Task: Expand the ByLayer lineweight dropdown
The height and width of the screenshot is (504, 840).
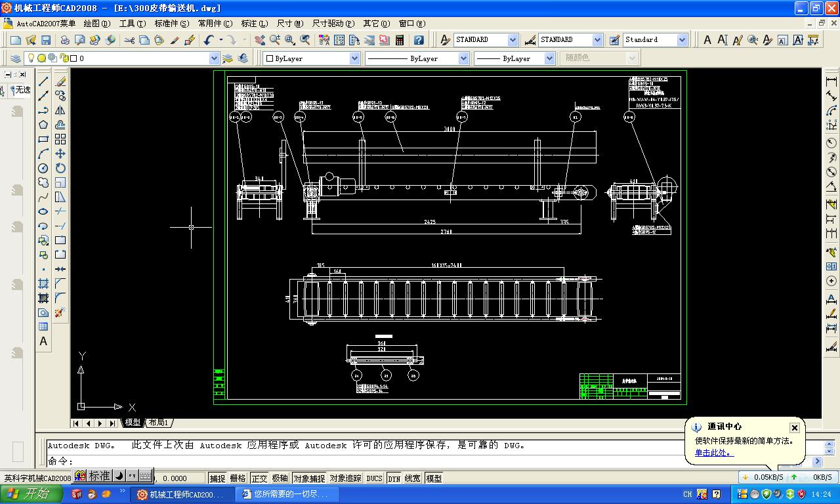Action: (x=549, y=58)
